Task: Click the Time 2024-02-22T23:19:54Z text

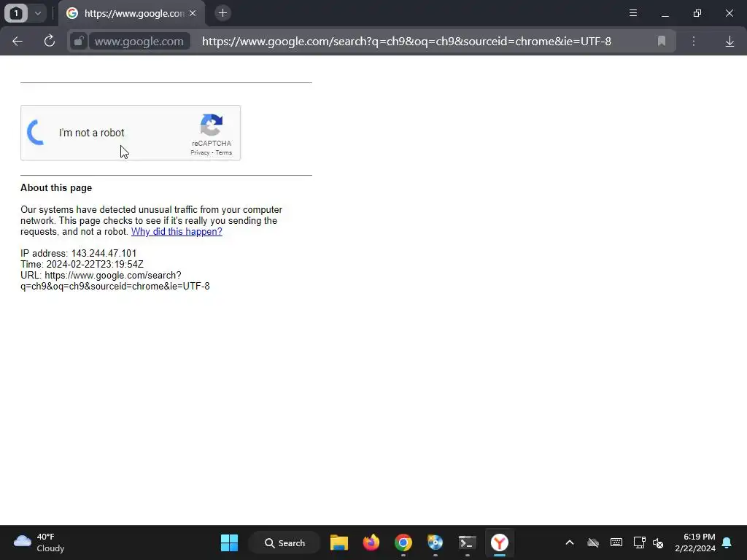Action: coord(82,264)
